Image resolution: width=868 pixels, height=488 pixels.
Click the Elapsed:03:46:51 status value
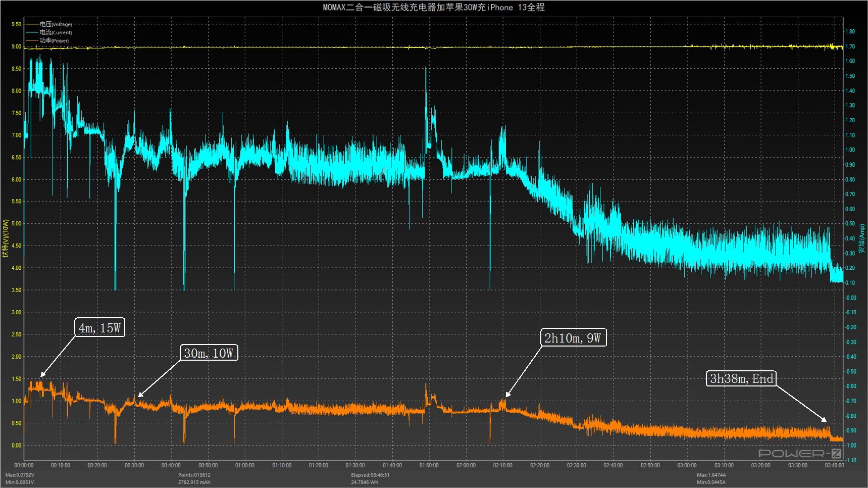(370, 475)
